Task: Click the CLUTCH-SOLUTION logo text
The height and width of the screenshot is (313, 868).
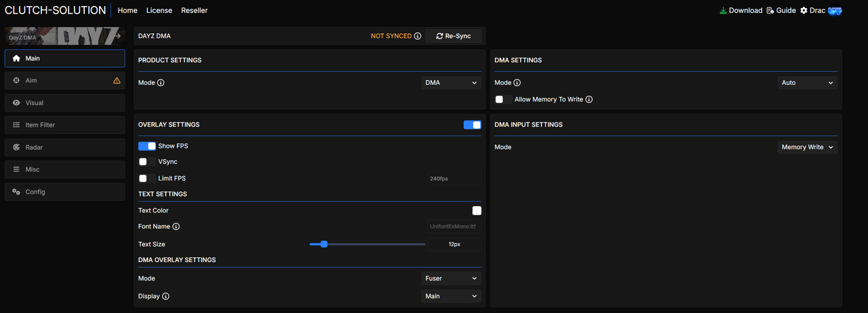Action: point(55,10)
